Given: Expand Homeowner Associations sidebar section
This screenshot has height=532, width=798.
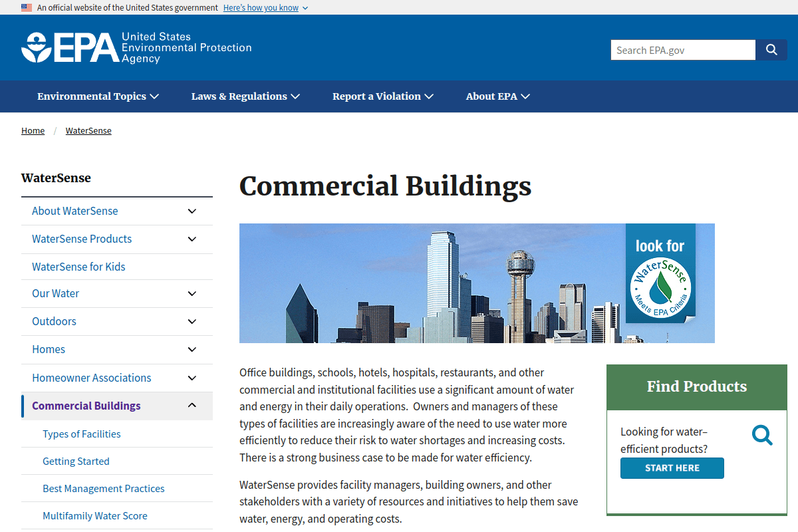Looking at the screenshot, I should point(192,378).
